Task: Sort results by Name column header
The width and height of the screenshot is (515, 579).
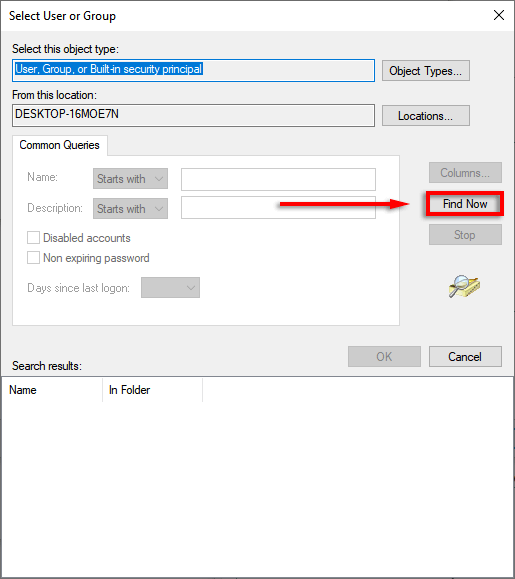Action: pyautogui.click(x=52, y=390)
